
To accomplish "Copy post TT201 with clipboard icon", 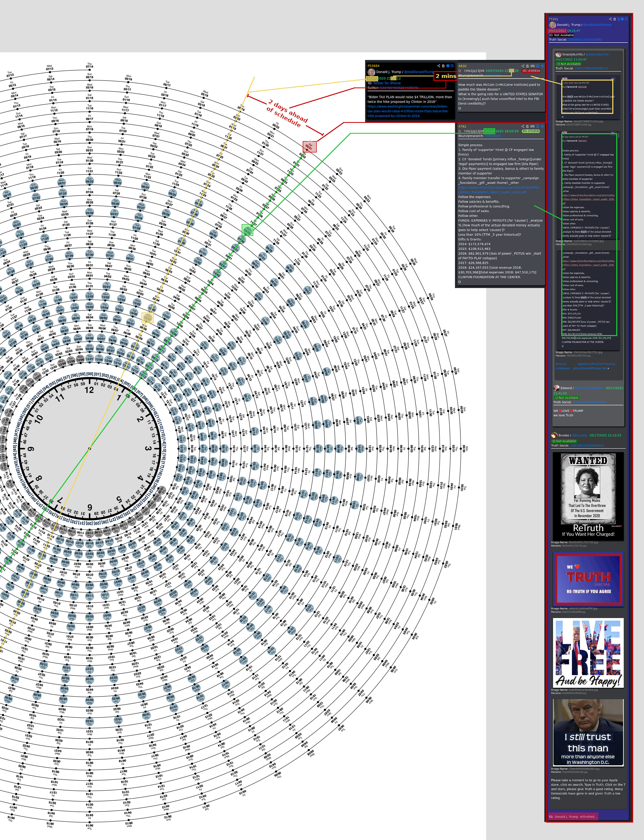I will 614,19.
